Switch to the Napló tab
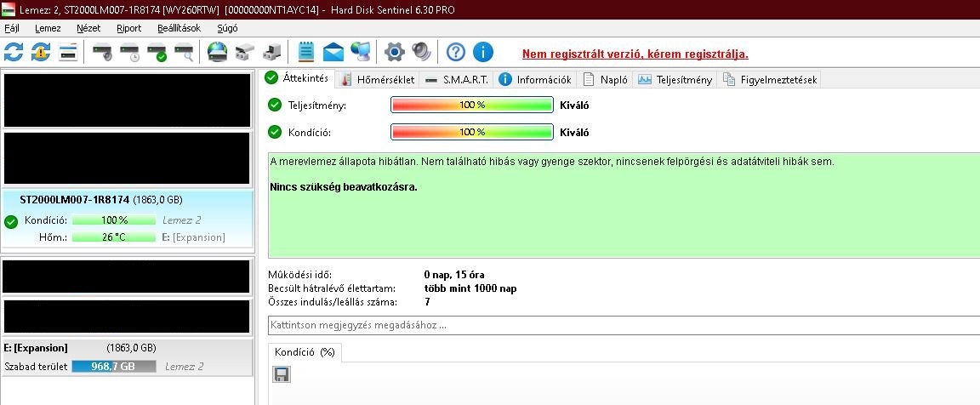This screenshot has width=980, height=405. click(605, 79)
